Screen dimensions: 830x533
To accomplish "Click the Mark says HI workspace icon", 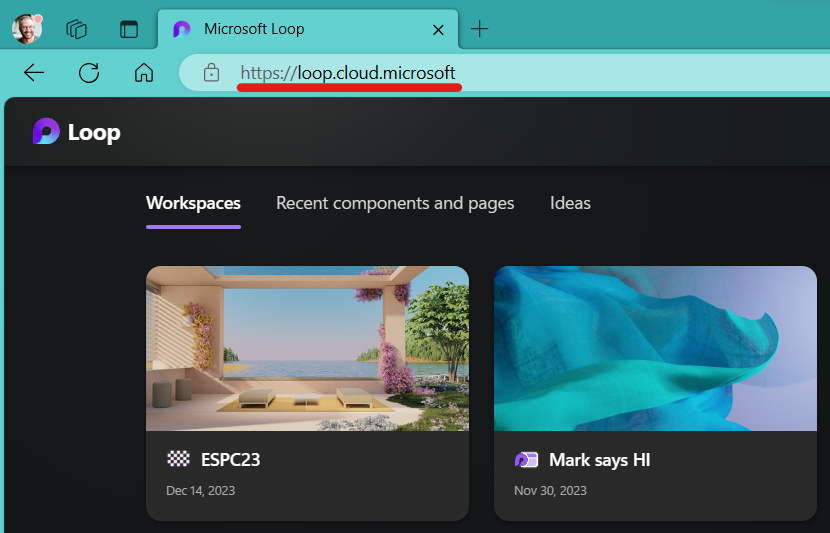I will click(x=526, y=459).
